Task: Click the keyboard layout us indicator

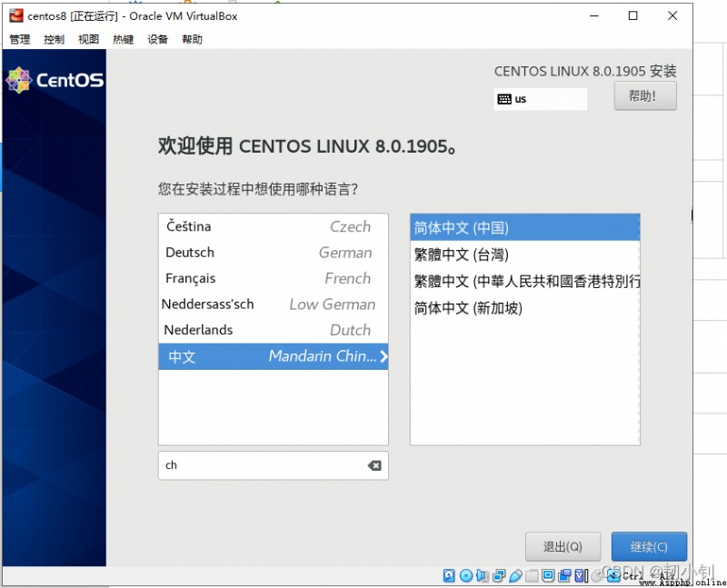Action: click(541, 99)
